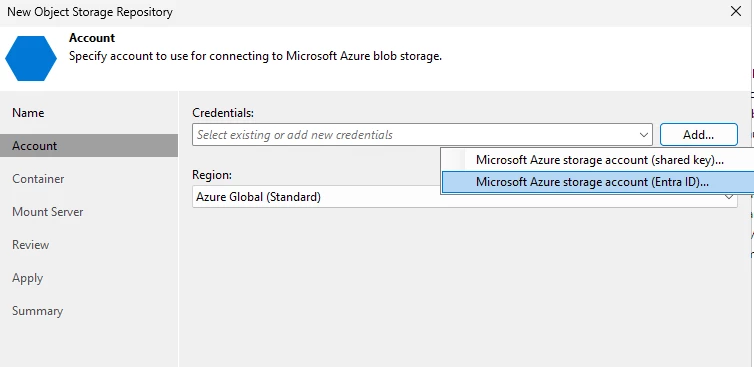Click the blue hexagon Azure blob icon

click(31, 58)
